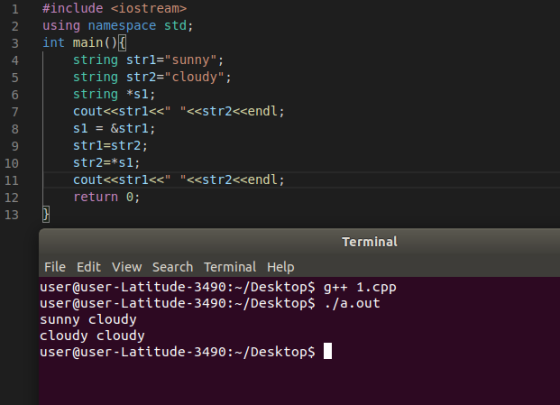The width and height of the screenshot is (560, 405).
Task: Click the 's1 = &str1;' line
Action: (x=114, y=128)
